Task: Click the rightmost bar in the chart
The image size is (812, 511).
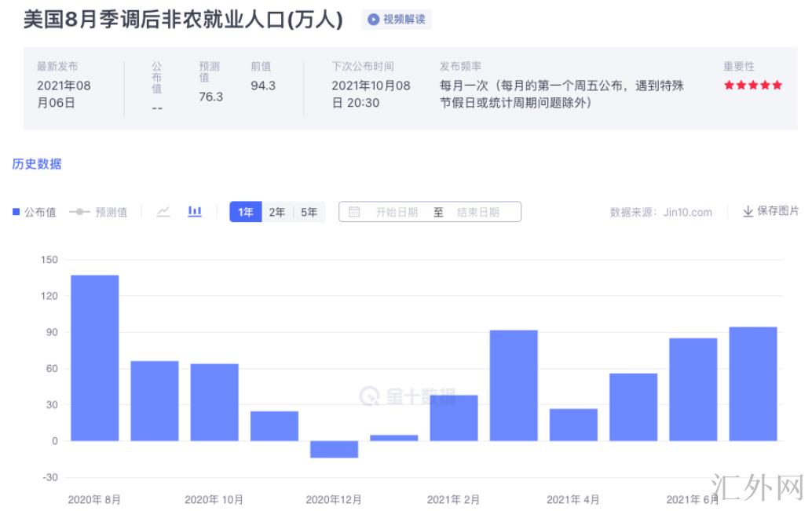Action: [x=752, y=383]
